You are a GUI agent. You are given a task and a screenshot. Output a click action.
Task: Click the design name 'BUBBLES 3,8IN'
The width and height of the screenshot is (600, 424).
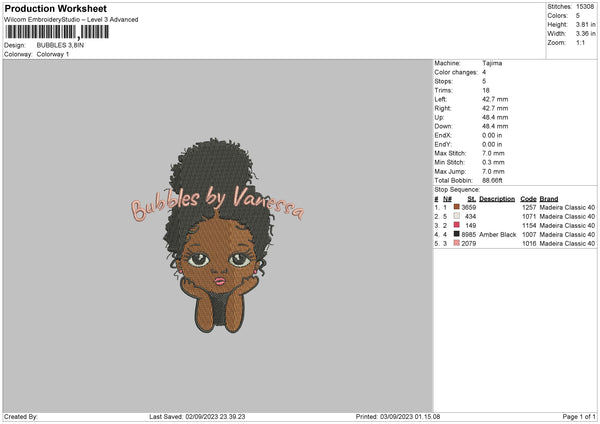(x=60, y=45)
